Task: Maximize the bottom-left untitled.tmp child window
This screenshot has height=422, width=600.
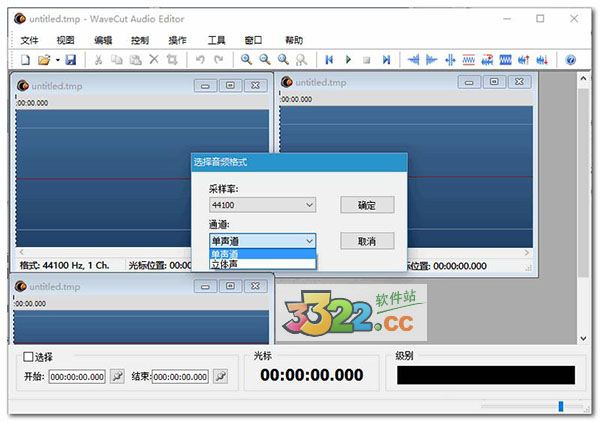Action: 230,286
